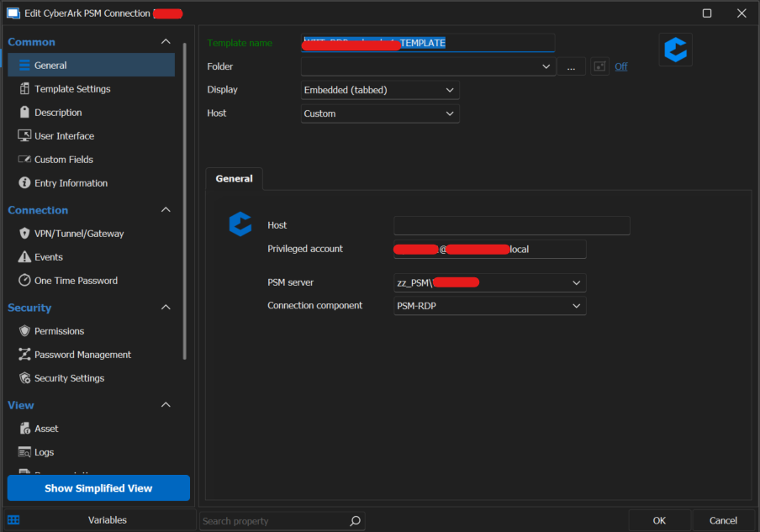The image size is (760, 532).
Task: Click the Password Management icon
Action: 24,354
